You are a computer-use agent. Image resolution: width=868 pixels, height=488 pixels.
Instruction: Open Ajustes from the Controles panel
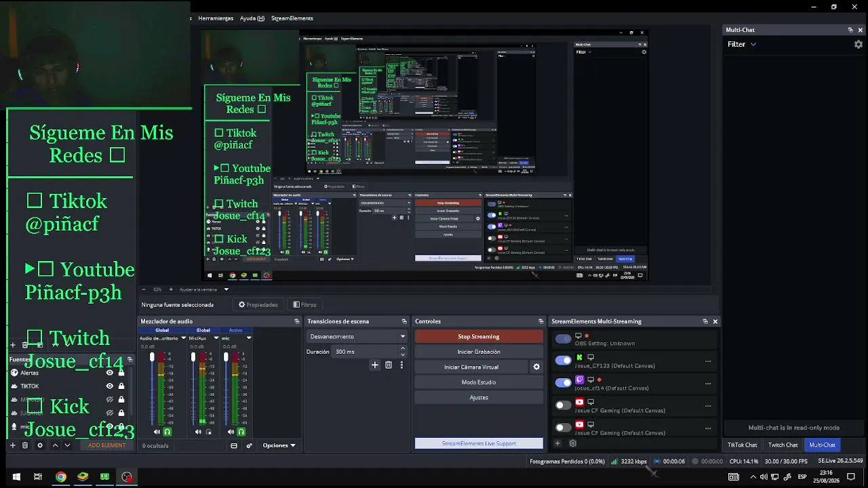pyautogui.click(x=479, y=397)
